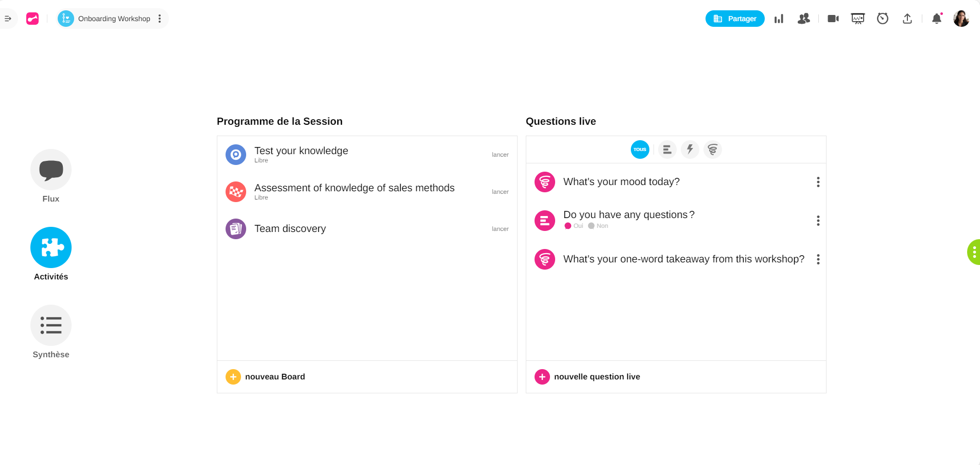Click the export upload icon

click(907, 19)
